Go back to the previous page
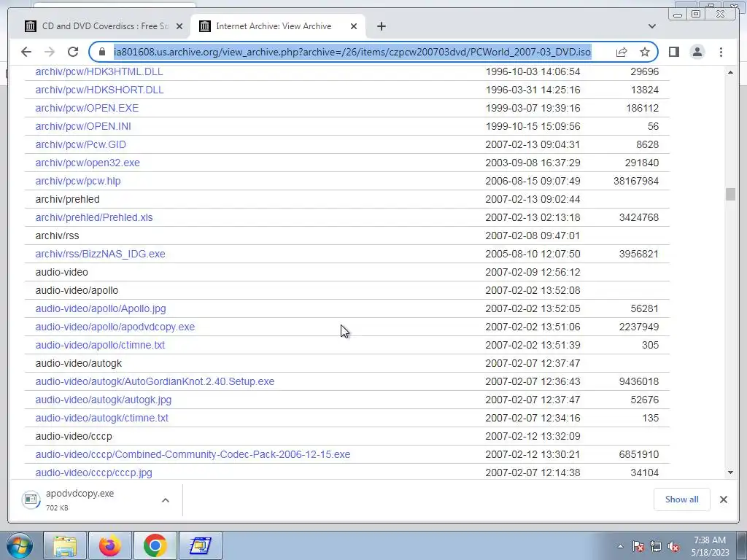Screen dimensions: 747x560 (x=26, y=52)
